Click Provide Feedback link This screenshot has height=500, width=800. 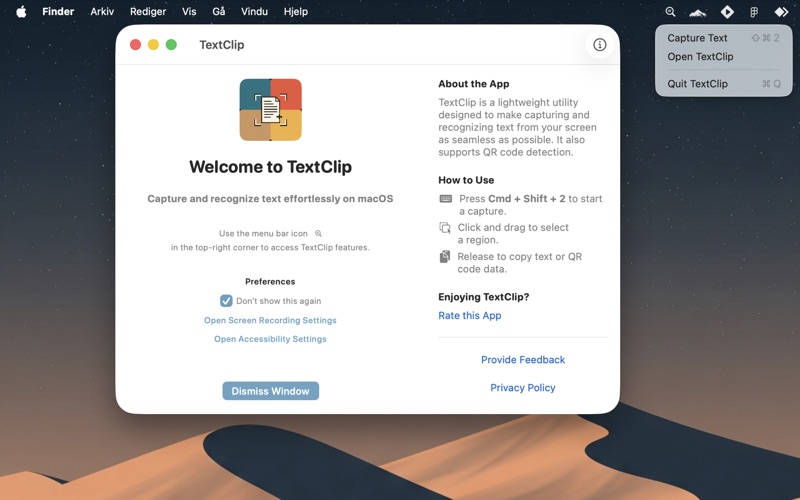(523, 360)
